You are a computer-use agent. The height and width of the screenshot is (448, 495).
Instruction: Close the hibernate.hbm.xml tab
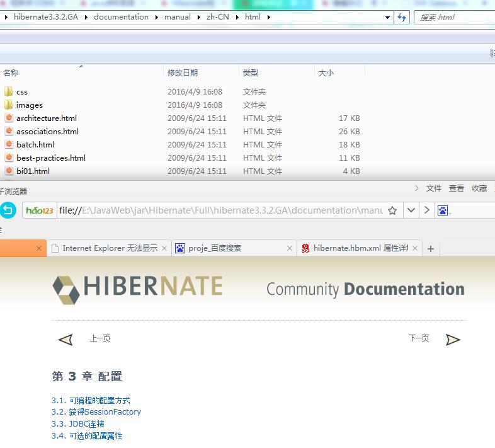coord(415,248)
